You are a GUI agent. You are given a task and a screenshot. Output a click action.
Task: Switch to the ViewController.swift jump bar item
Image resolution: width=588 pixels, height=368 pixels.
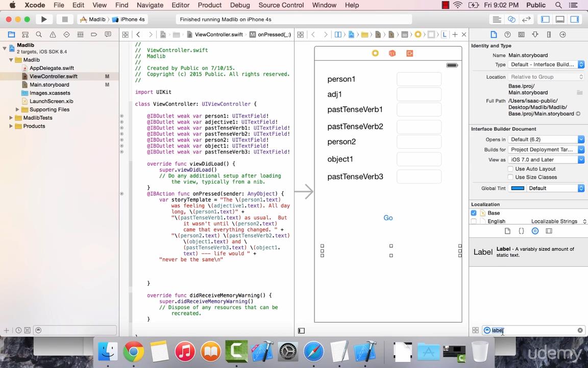pos(218,34)
